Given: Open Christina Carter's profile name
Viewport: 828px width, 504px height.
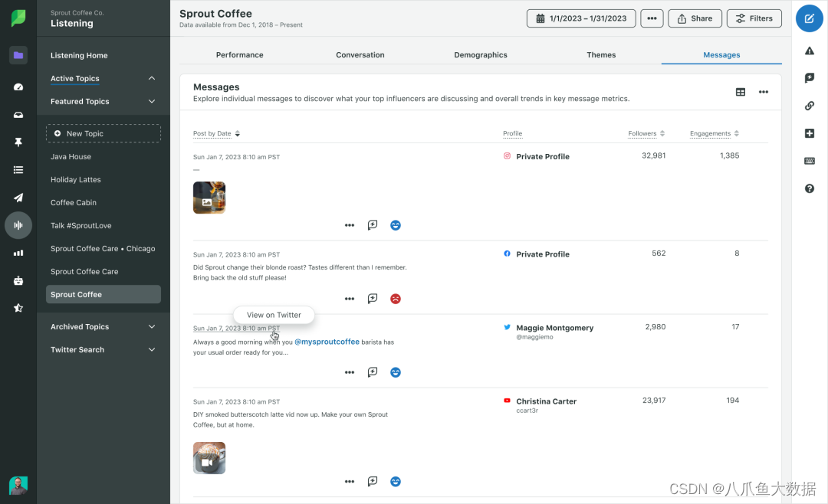Looking at the screenshot, I should (546, 401).
